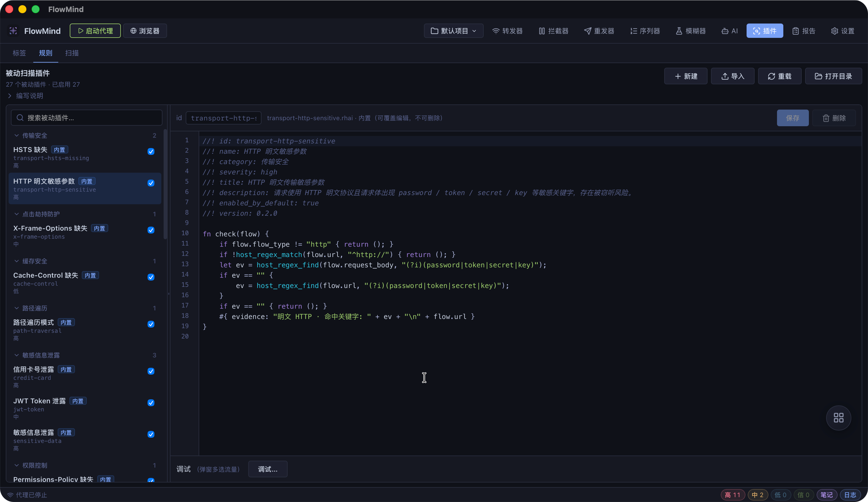Click the 导入 import button
Viewport: 868px width, 502px height.
733,76
